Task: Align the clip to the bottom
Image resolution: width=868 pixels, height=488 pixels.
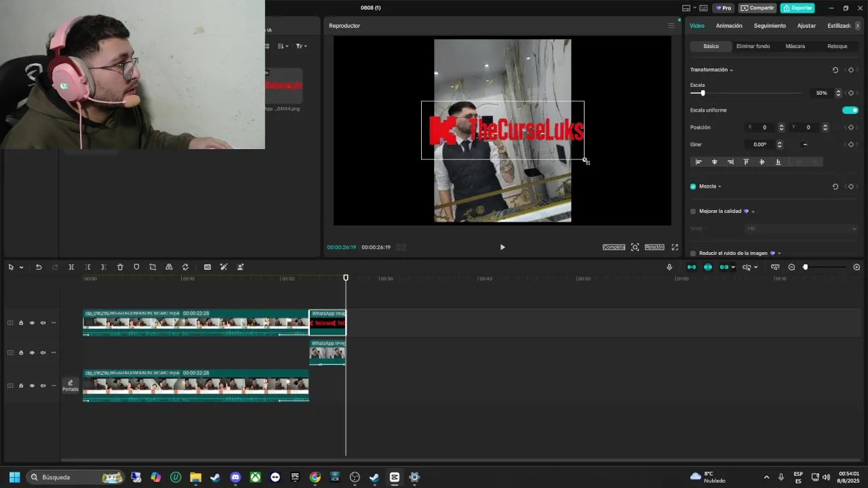Action: pos(778,162)
